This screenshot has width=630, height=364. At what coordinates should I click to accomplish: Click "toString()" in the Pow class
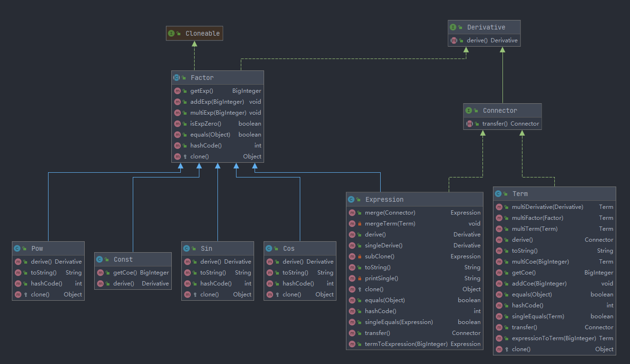(44, 273)
